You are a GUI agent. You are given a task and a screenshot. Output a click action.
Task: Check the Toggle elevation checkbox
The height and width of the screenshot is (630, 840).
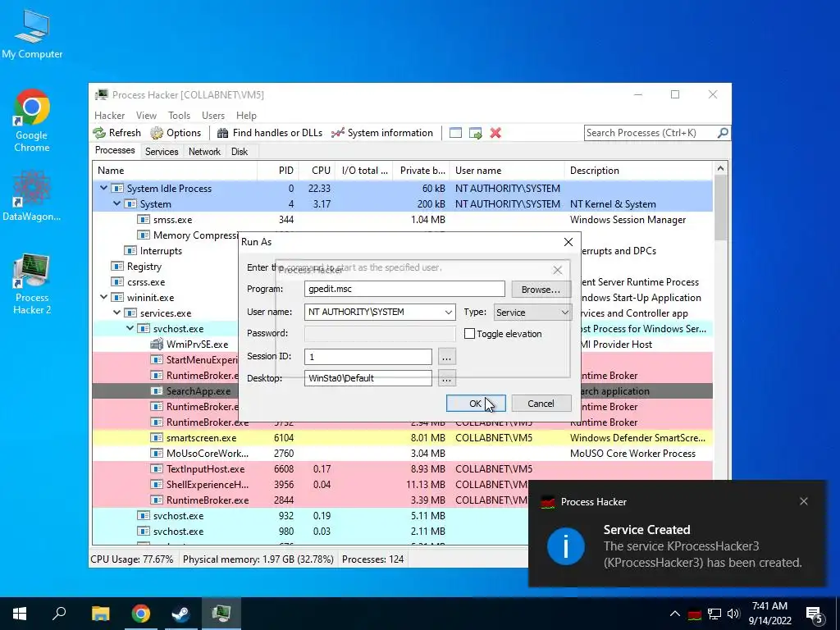point(469,334)
